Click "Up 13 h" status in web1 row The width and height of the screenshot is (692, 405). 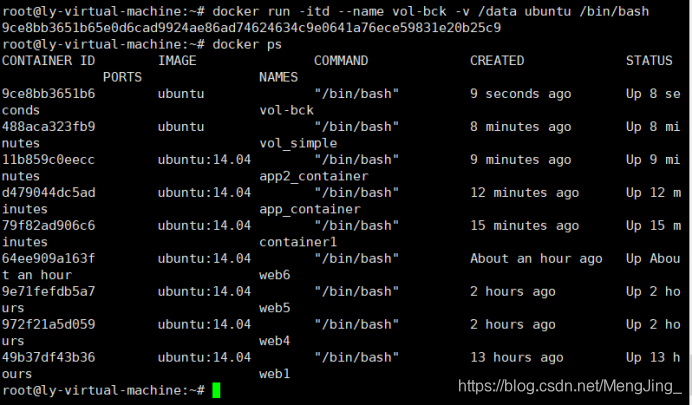coord(653,357)
